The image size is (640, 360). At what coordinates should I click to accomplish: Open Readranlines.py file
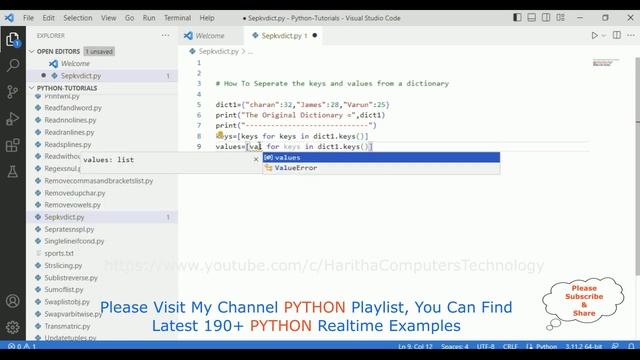tap(69, 132)
